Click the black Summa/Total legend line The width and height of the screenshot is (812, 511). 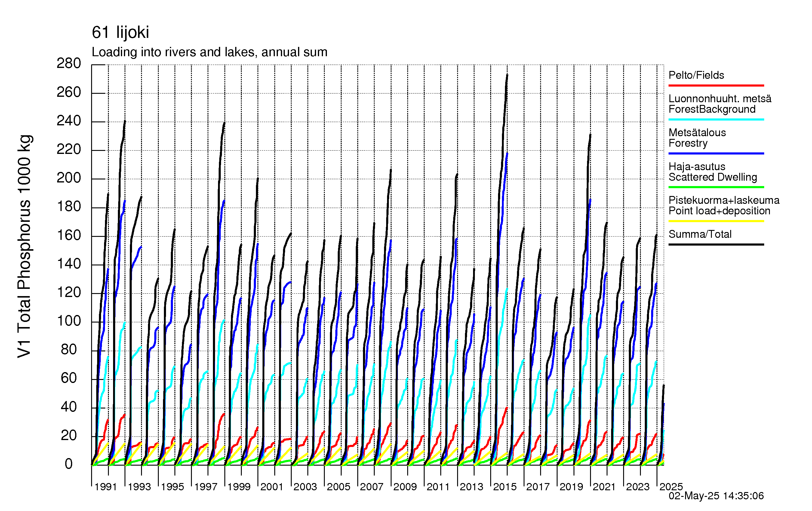pyautogui.click(x=716, y=244)
